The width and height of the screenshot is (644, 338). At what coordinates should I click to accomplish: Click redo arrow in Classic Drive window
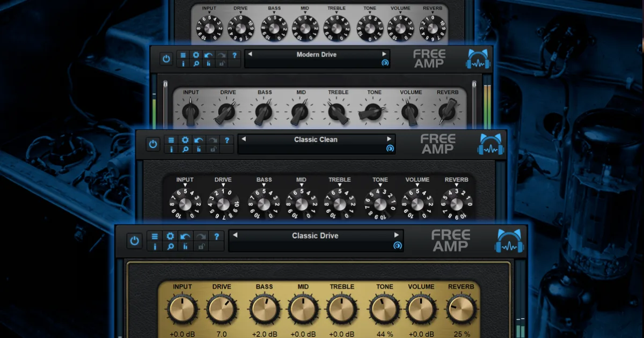201,236
